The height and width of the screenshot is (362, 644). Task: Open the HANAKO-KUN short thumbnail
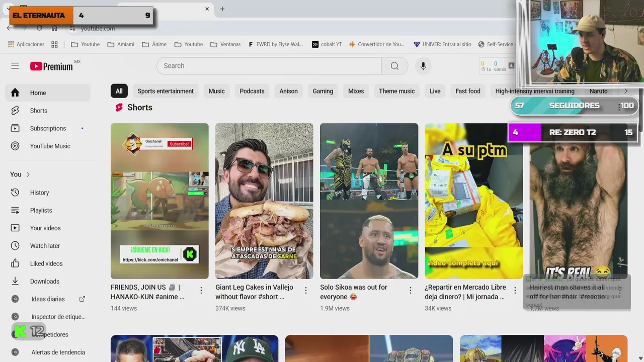(159, 201)
